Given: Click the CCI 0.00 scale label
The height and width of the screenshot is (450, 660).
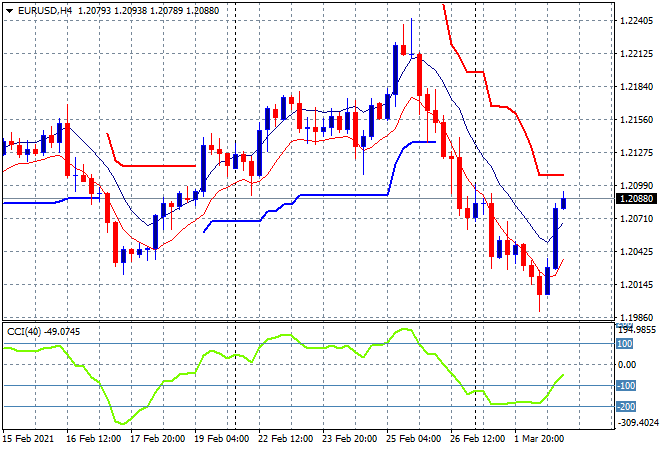Looking at the screenshot, I should 627,365.
